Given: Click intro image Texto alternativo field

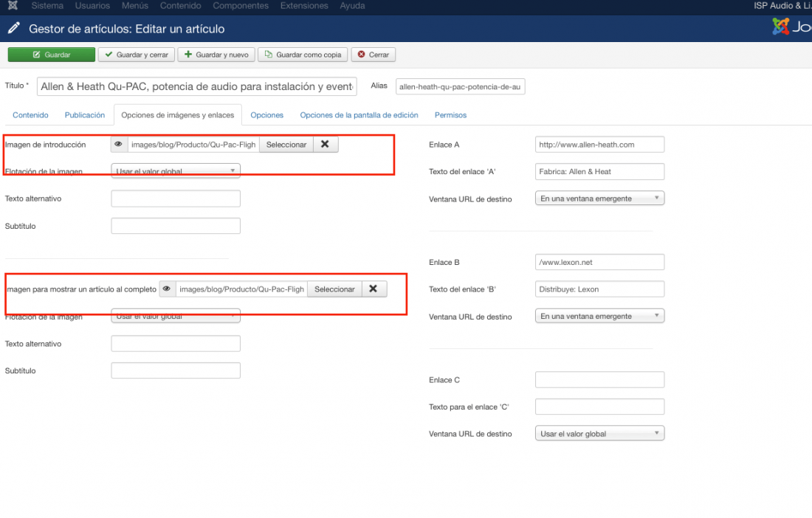Looking at the screenshot, I should click(176, 198).
